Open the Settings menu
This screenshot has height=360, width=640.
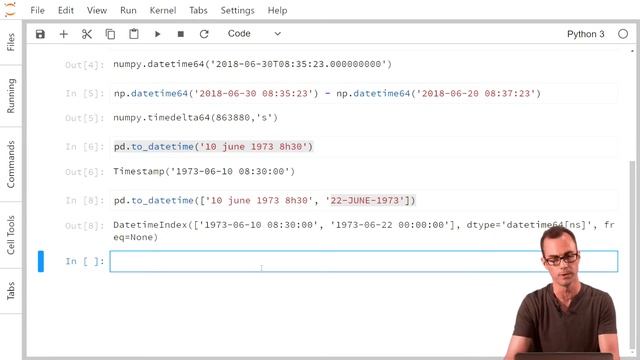point(237,10)
